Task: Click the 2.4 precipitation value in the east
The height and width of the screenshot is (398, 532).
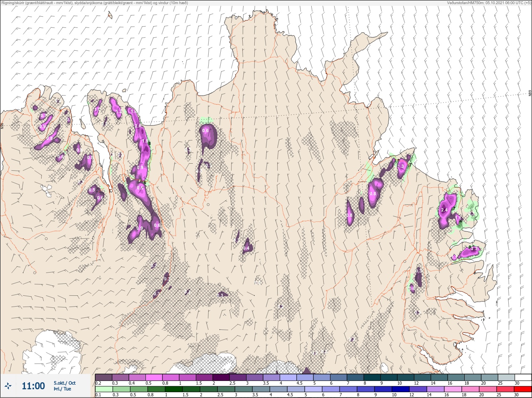Action: (x=444, y=210)
